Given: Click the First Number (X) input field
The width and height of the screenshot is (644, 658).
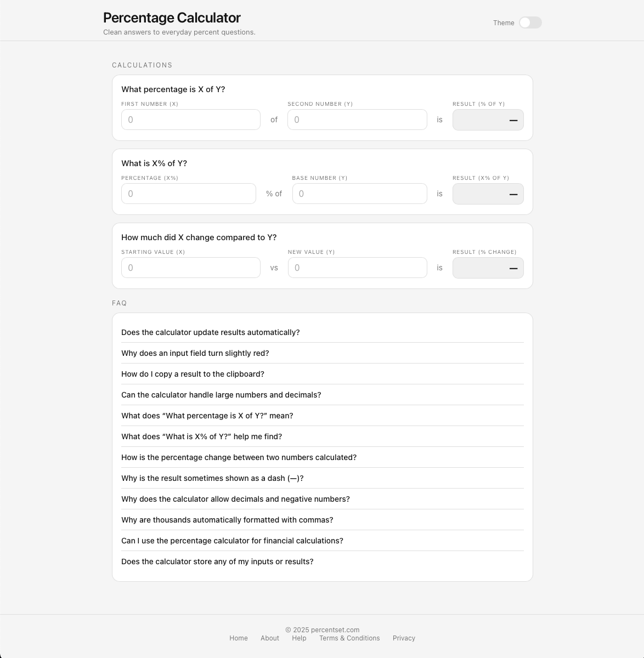Looking at the screenshot, I should pyautogui.click(x=190, y=120).
